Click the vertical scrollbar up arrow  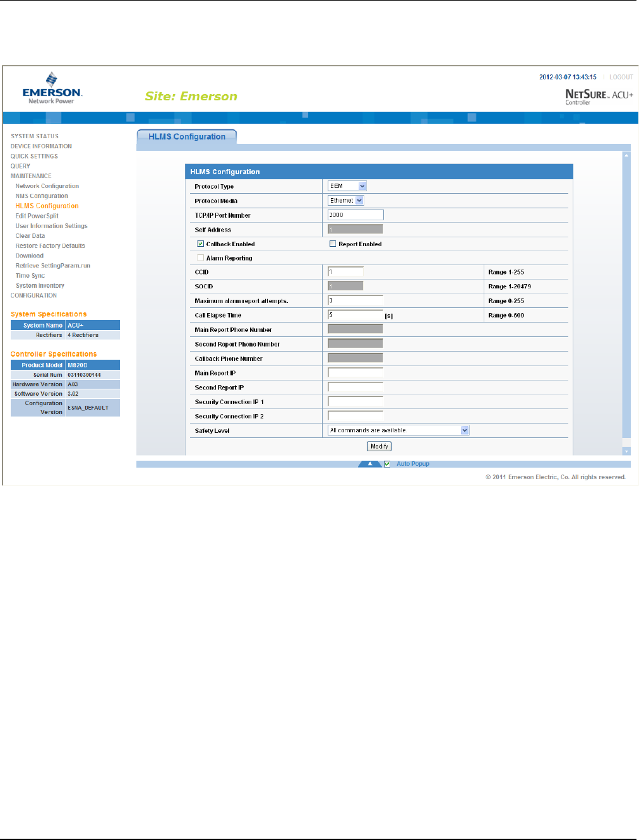click(x=626, y=155)
